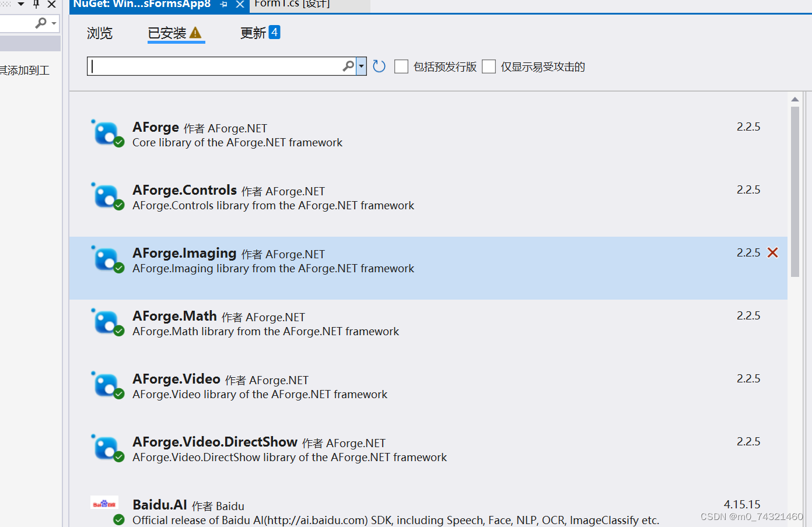Screen dimensions: 812x527
Task: Open left panel window options dropdown arrow
Action: pos(21,4)
